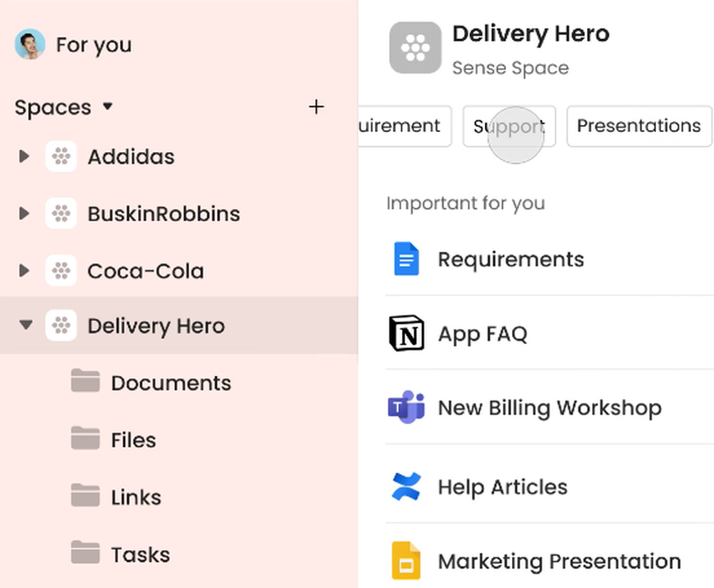Click the Delivery Hero sidebar space icon
Screen dimensions: 714x588
tap(61, 325)
